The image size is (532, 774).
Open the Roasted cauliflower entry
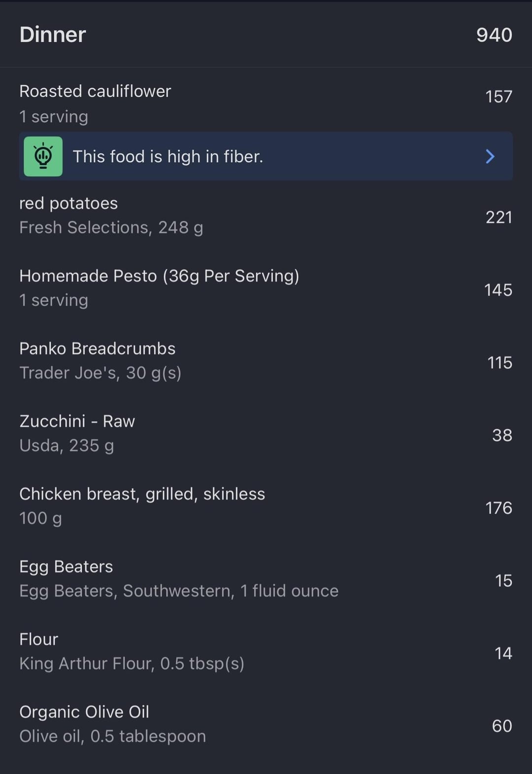(95, 92)
